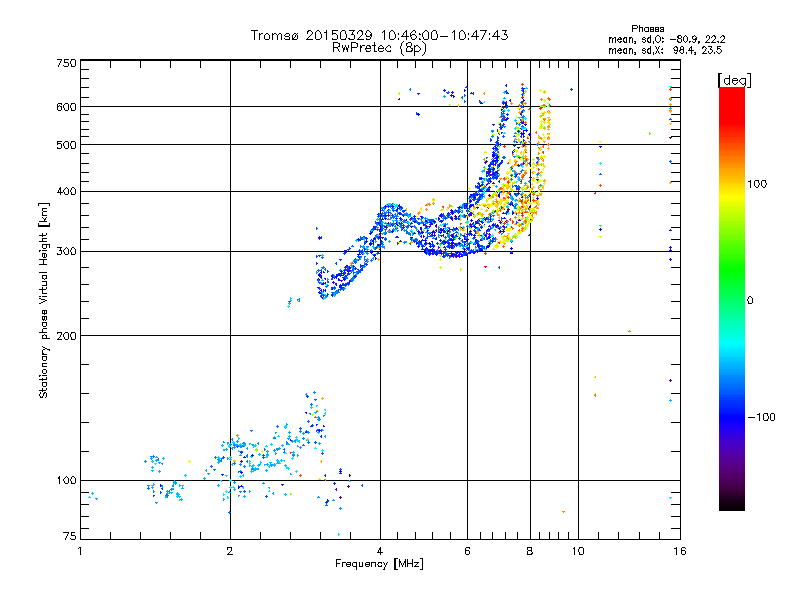Click the x-axis '2' tick label

click(230, 551)
